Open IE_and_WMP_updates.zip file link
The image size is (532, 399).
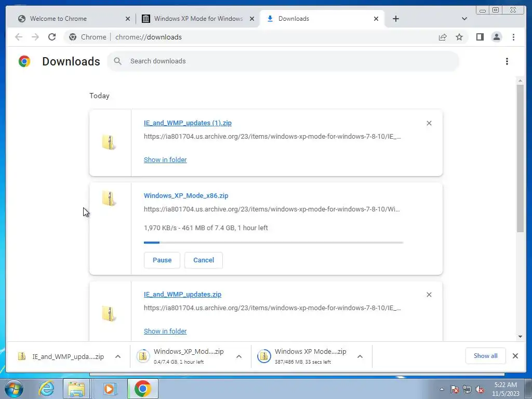[182, 295]
